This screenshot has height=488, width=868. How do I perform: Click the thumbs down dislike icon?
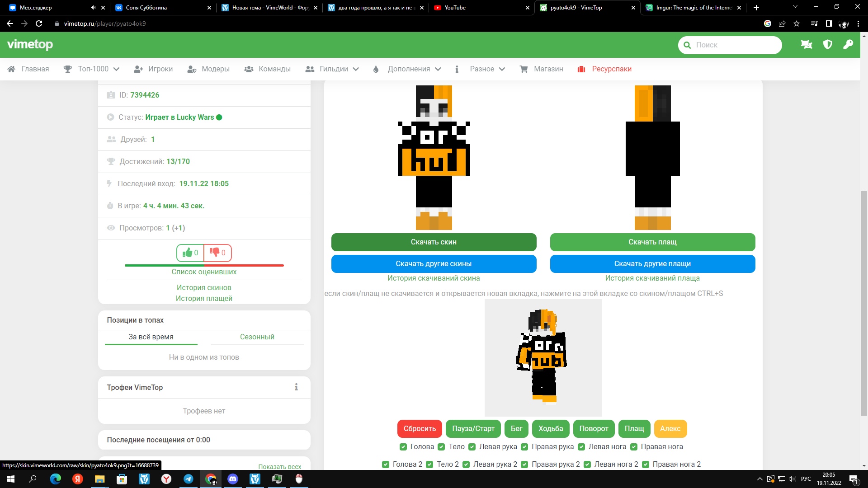215,252
